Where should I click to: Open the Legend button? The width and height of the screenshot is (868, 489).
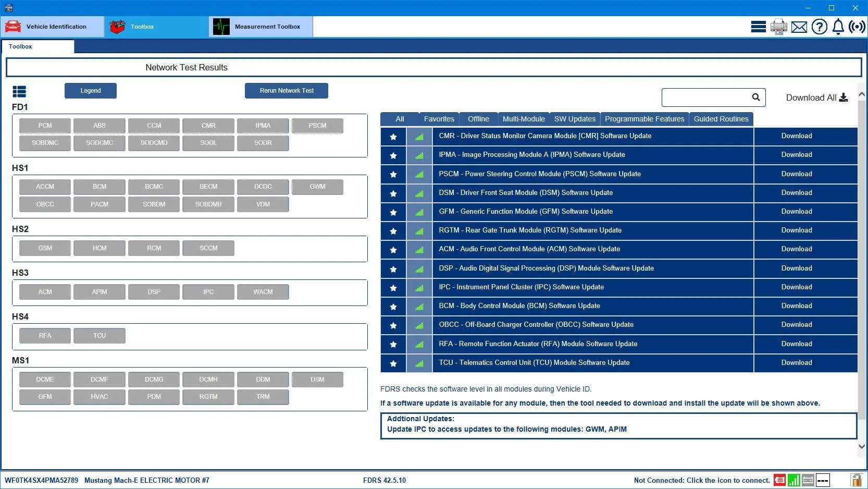[x=91, y=91]
